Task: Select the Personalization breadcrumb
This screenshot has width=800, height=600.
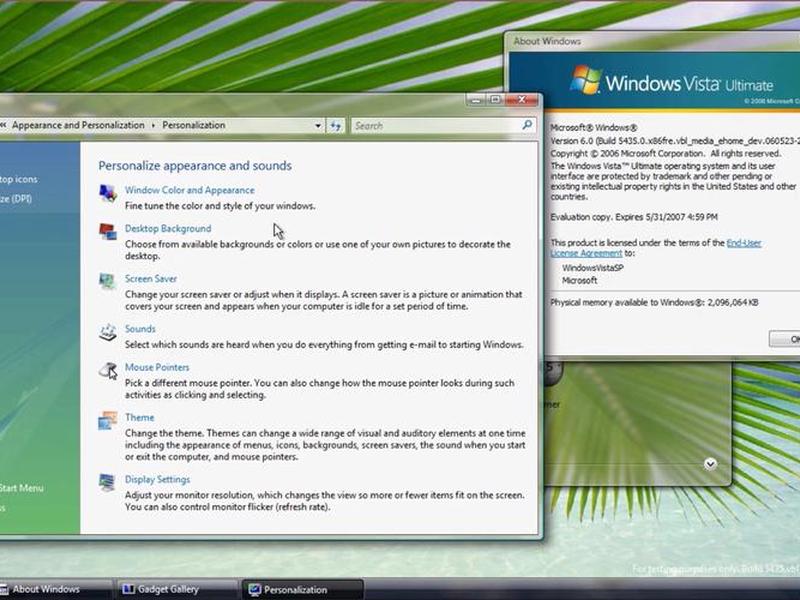Action: pos(193,125)
